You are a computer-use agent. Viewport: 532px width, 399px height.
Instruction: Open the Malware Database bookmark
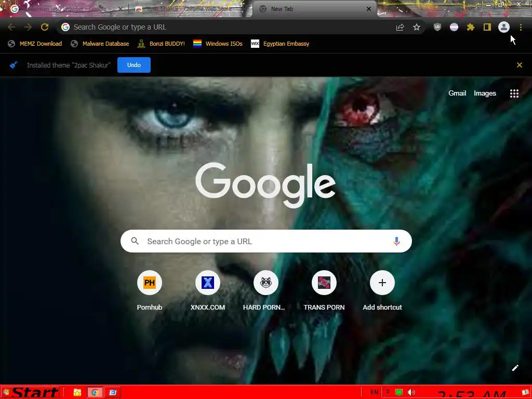tap(100, 44)
